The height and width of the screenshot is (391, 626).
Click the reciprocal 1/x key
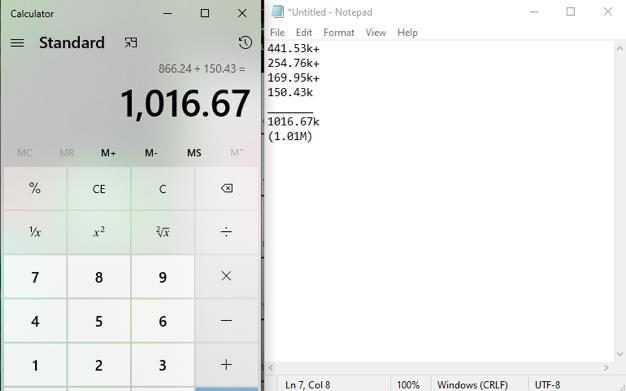point(35,232)
